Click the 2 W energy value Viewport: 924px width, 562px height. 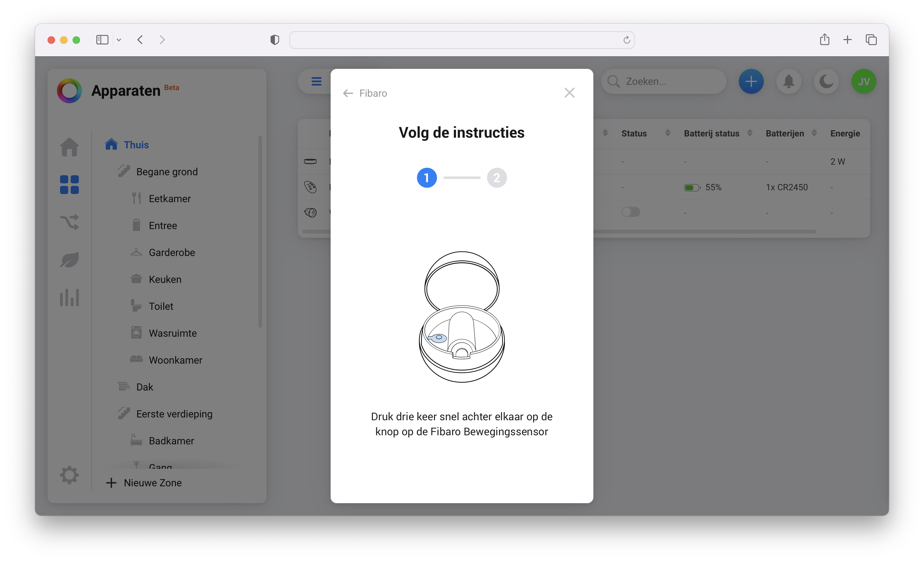[x=837, y=161]
